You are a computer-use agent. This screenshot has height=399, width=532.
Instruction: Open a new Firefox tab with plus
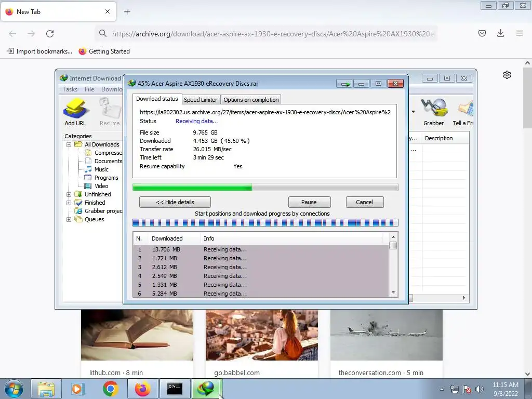click(127, 12)
